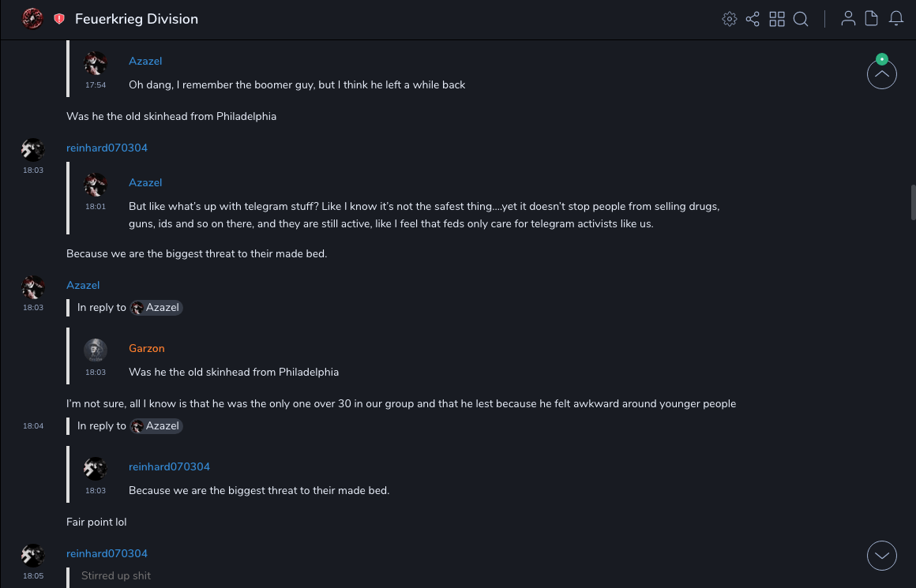The width and height of the screenshot is (916, 588).
Task: Click the 18:04 message timestamp
Action: point(33,426)
